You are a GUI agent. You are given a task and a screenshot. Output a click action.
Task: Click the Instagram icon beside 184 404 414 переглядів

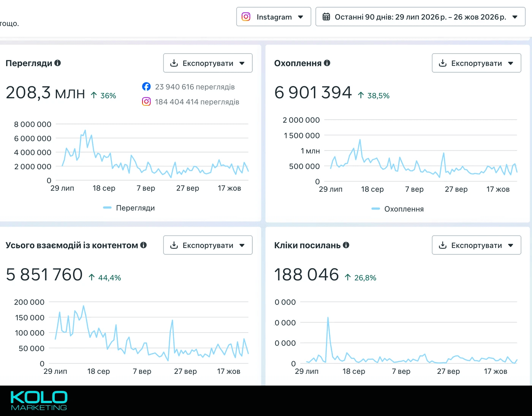click(x=146, y=102)
